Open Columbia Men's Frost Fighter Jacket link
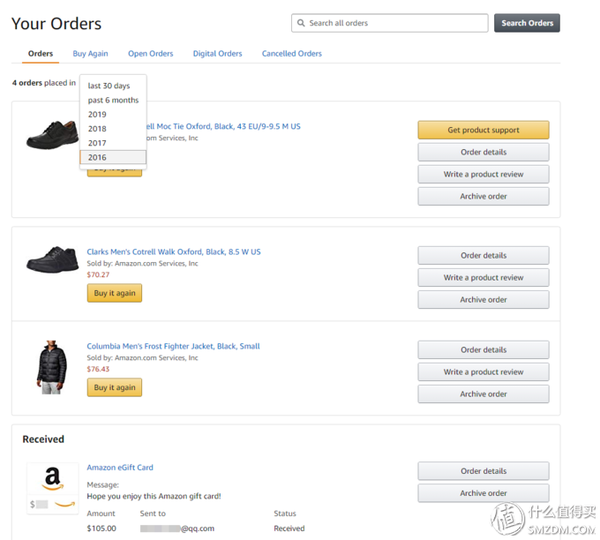 (x=173, y=346)
